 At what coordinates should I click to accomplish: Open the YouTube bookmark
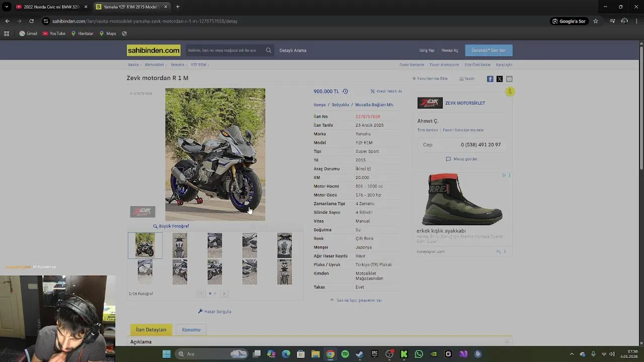(x=54, y=34)
